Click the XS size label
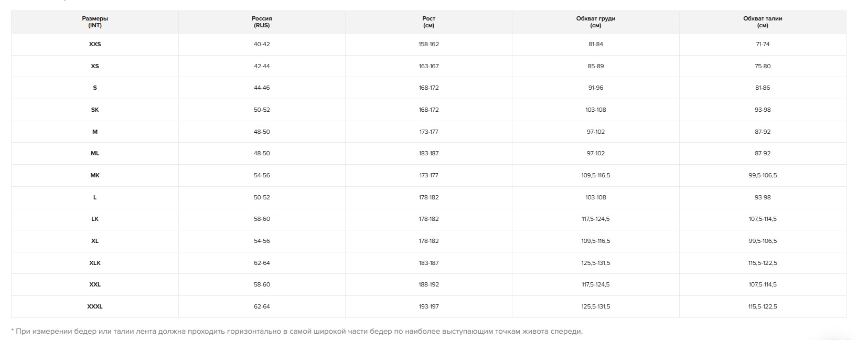The height and width of the screenshot is (340, 868). (95, 66)
